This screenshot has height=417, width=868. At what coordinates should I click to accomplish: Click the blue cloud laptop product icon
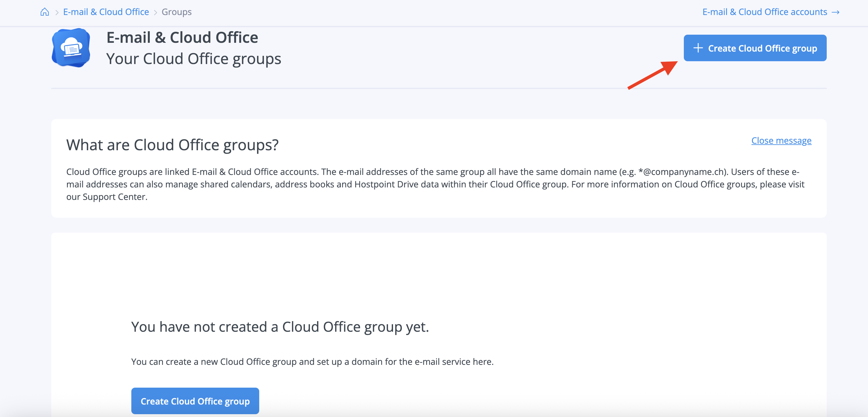coord(71,48)
